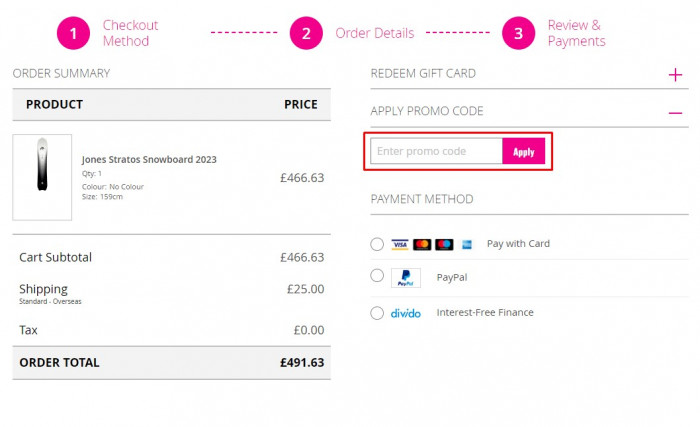Click the Mastercard logo icon
700x427 pixels.
(422, 244)
